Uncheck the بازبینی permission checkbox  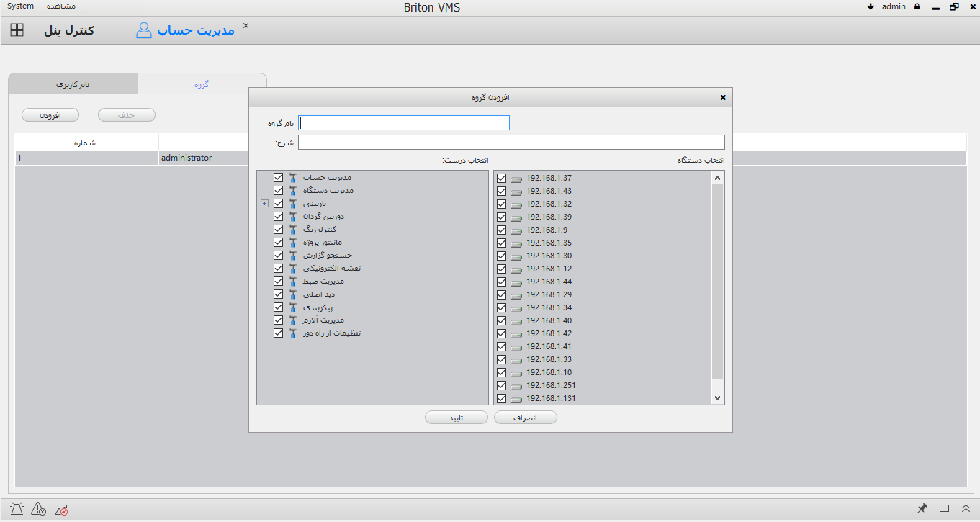point(279,203)
